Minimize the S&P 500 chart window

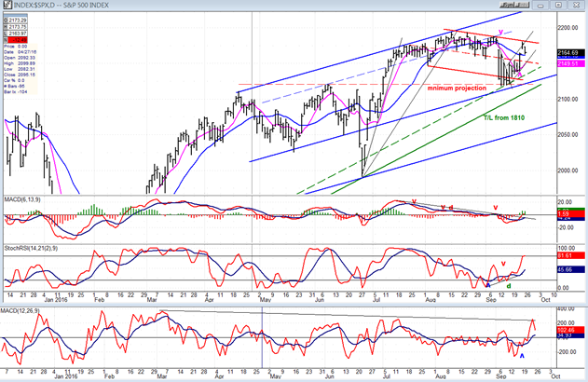click(540, 5)
